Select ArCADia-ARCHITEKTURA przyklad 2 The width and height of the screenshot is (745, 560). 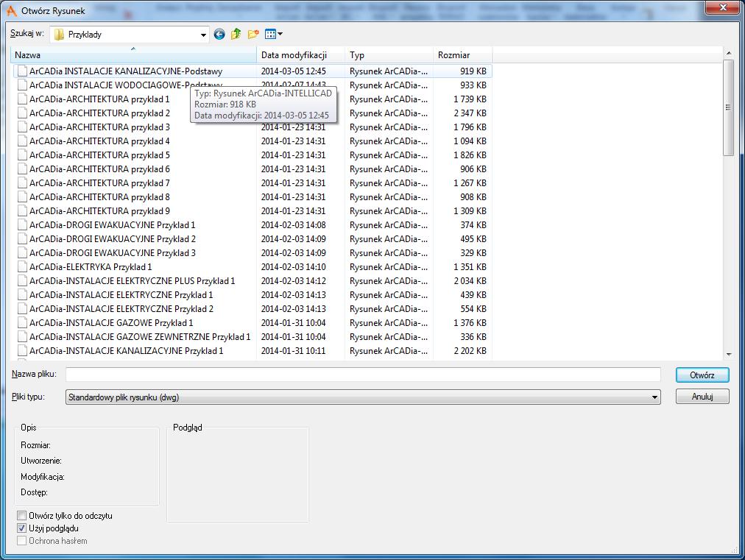point(99,113)
